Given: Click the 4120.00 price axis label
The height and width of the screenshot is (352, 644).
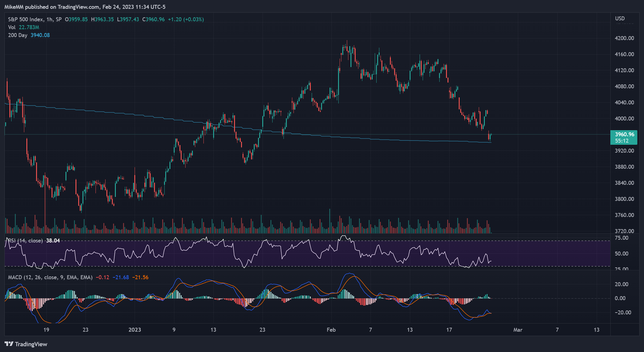Looking at the screenshot, I should tap(624, 70).
